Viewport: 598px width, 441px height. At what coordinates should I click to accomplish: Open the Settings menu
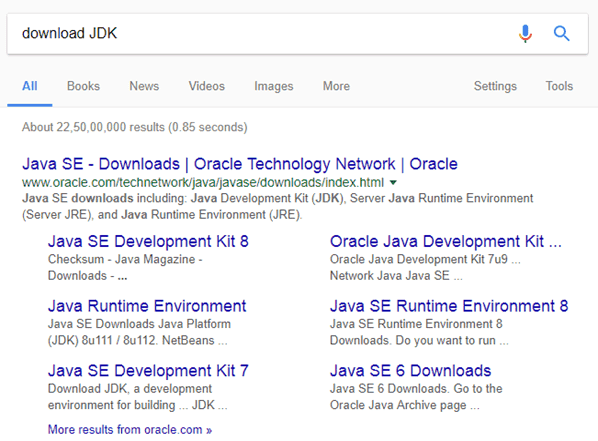tap(495, 86)
